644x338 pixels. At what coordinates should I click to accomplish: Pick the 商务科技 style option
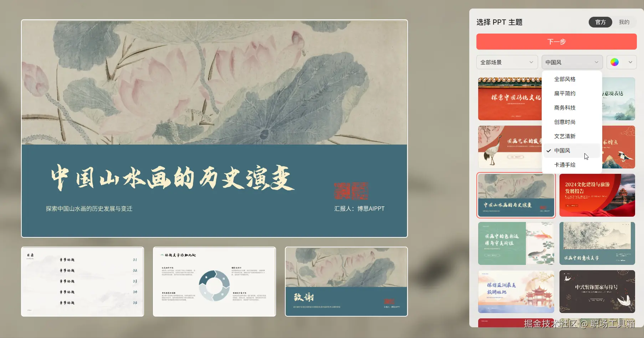(x=564, y=107)
